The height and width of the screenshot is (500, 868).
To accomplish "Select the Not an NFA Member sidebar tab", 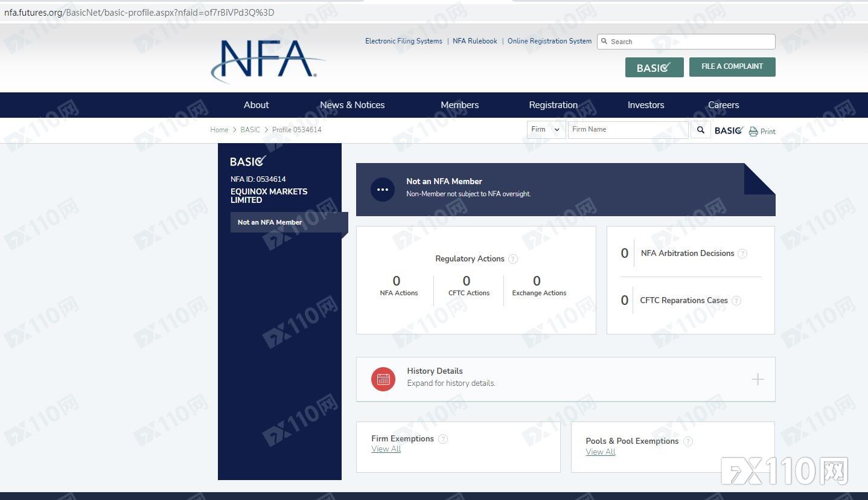I will [289, 222].
